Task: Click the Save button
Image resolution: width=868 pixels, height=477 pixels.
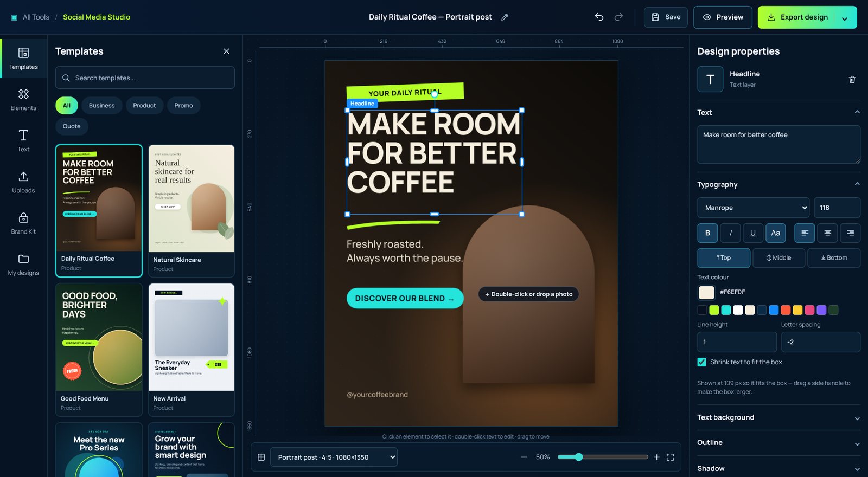Action: click(666, 17)
